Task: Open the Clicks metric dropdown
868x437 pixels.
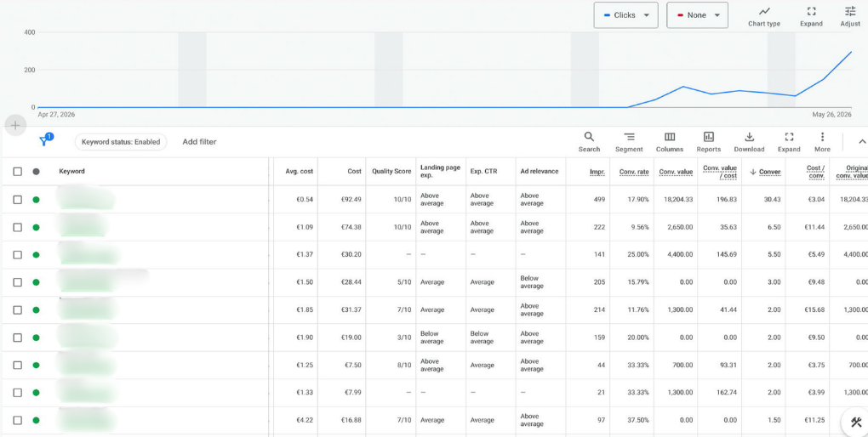Action: (625, 15)
